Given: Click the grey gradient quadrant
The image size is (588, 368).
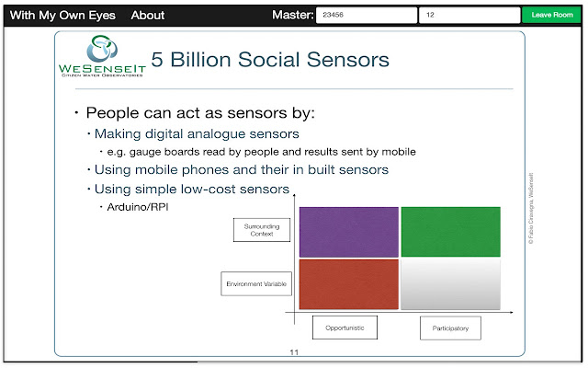Looking at the screenshot, I should click(451, 284).
